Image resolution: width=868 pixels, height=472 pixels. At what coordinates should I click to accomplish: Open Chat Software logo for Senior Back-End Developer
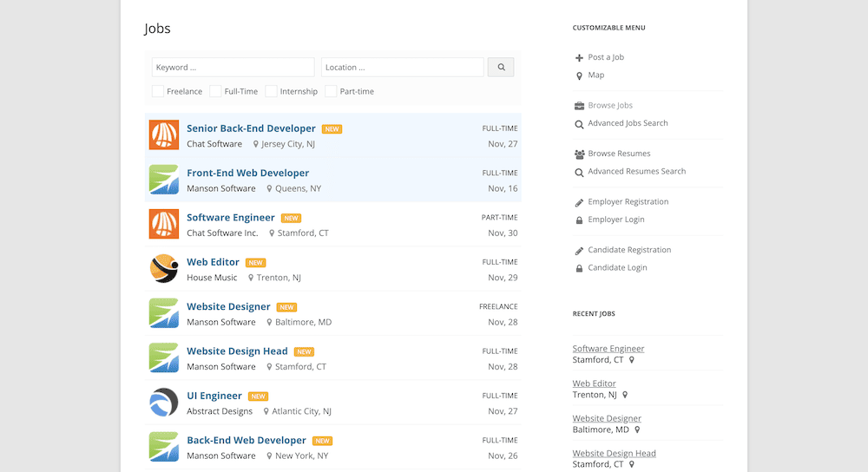164,135
